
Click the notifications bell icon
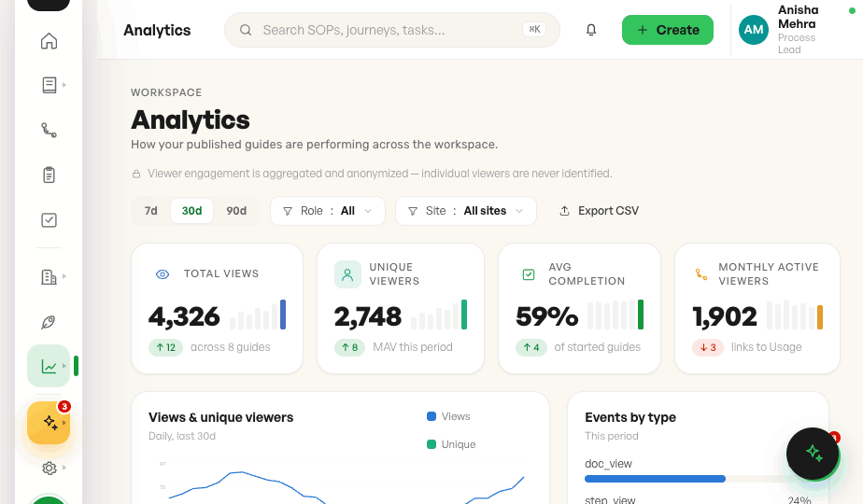[591, 30]
